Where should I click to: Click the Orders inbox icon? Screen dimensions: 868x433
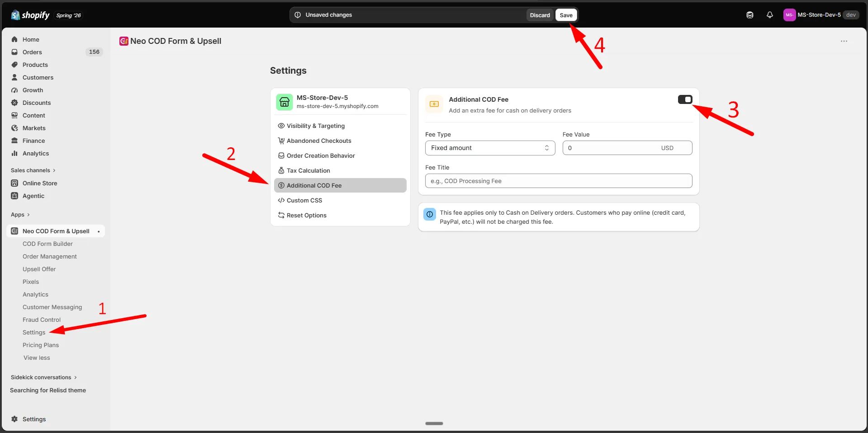pyautogui.click(x=14, y=52)
